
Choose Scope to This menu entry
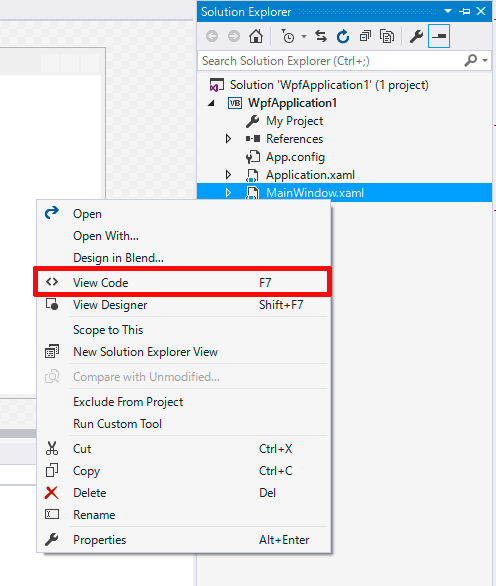click(x=183, y=330)
